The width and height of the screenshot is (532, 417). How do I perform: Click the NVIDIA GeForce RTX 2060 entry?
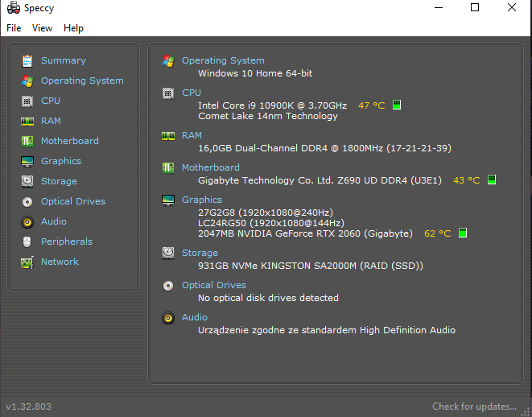pyautogui.click(x=305, y=233)
